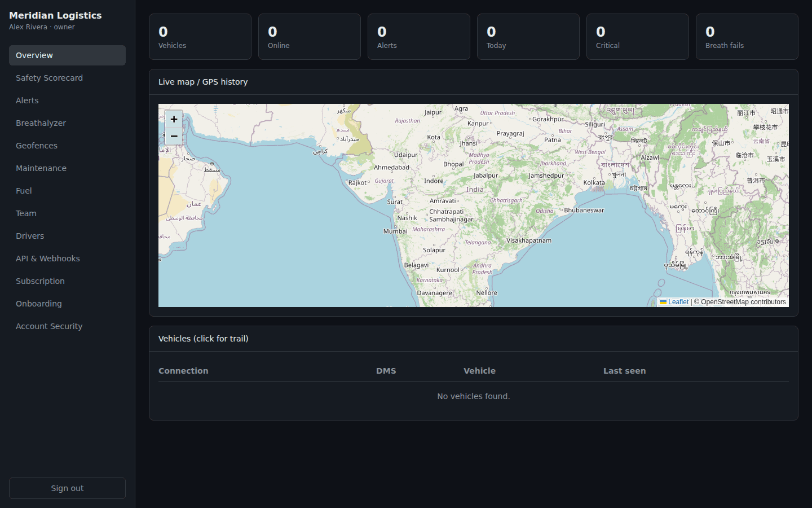The image size is (812, 508).
Task: Click the 'Live map / GPS history' heading
Action: point(203,82)
